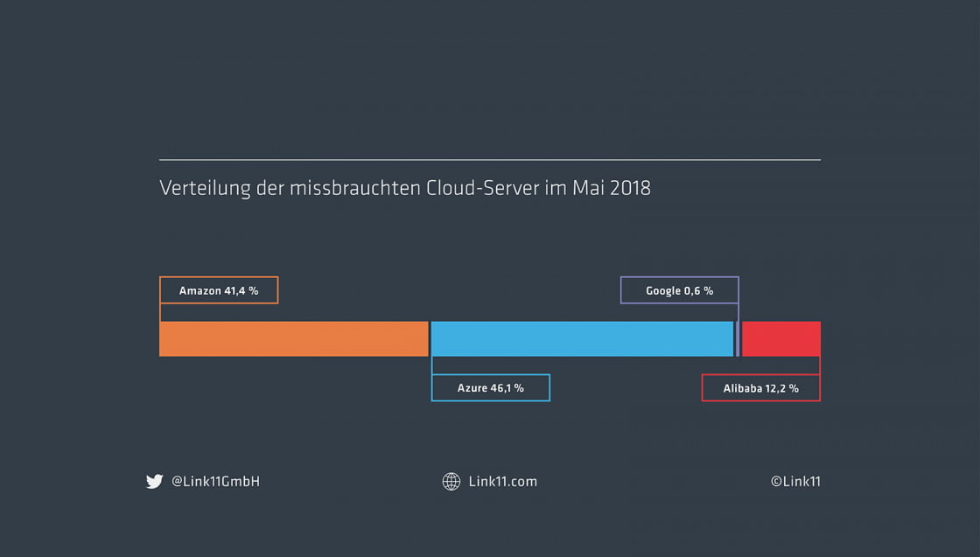Select the thin purple Google bar segment
The image size is (980, 557).
click(738, 338)
